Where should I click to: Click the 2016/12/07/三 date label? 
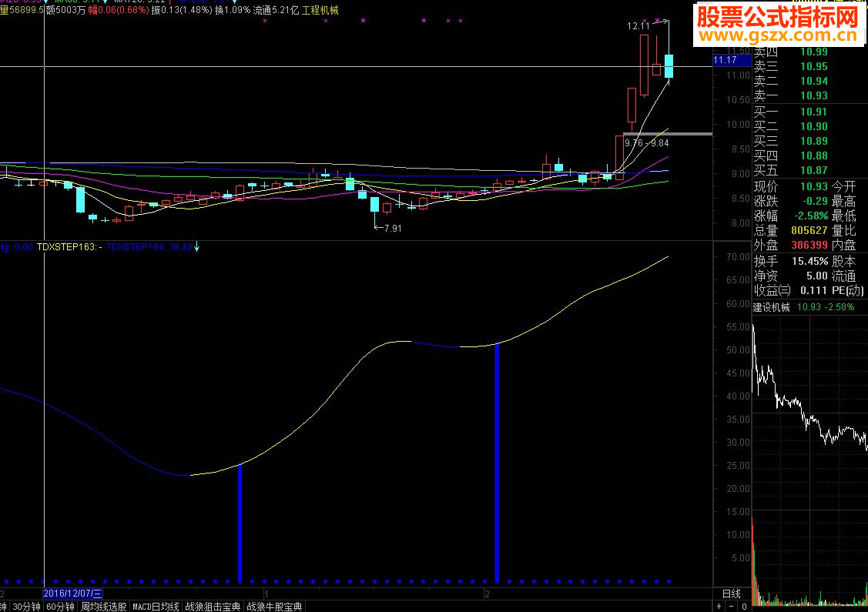[x=72, y=594]
